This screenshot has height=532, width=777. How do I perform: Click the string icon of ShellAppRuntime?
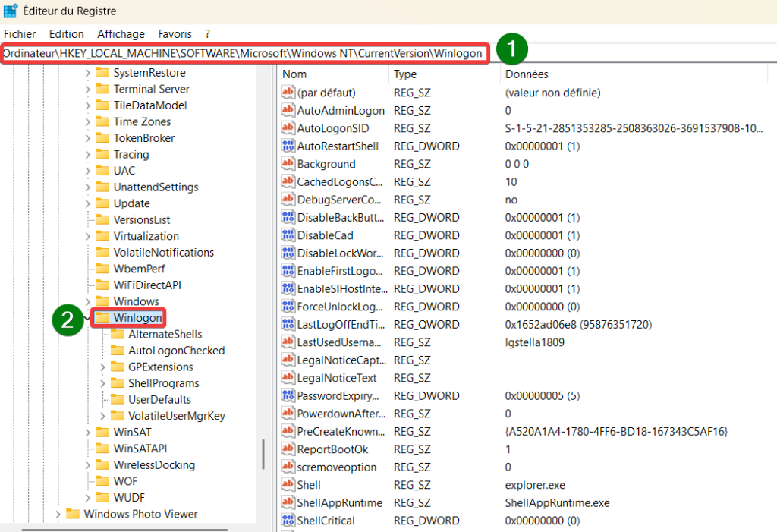point(288,502)
